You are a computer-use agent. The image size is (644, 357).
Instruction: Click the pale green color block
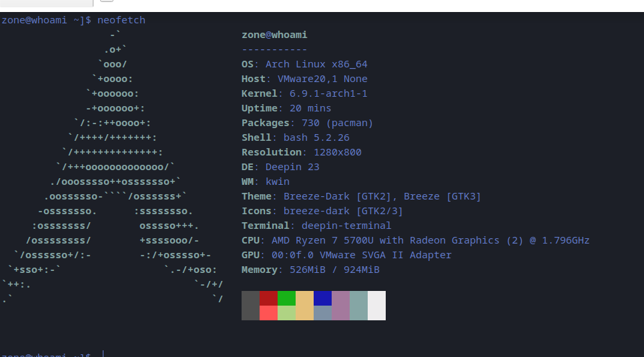click(287, 313)
